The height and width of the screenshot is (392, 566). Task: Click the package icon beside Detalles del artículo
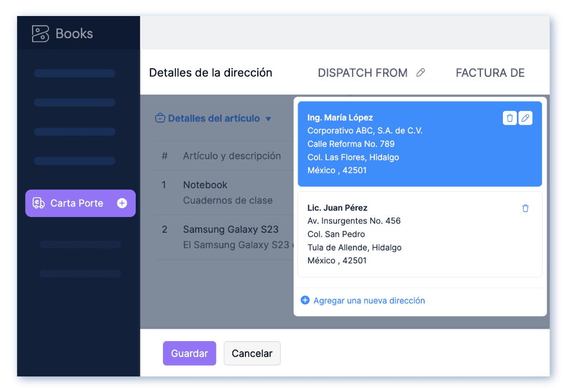pyautogui.click(x=160, y=118)
